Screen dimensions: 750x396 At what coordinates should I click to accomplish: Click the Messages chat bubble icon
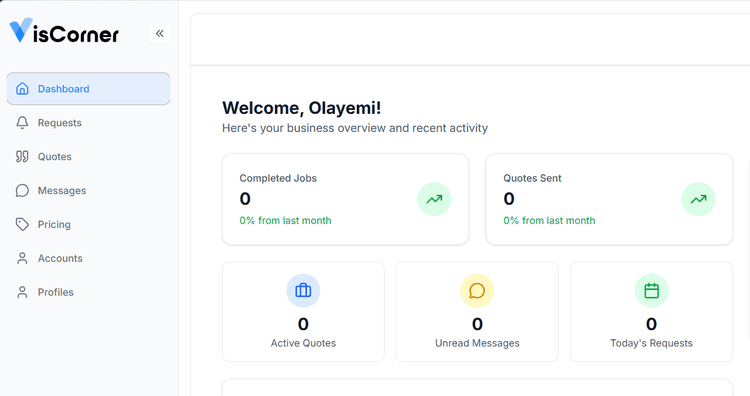[22, 190]
